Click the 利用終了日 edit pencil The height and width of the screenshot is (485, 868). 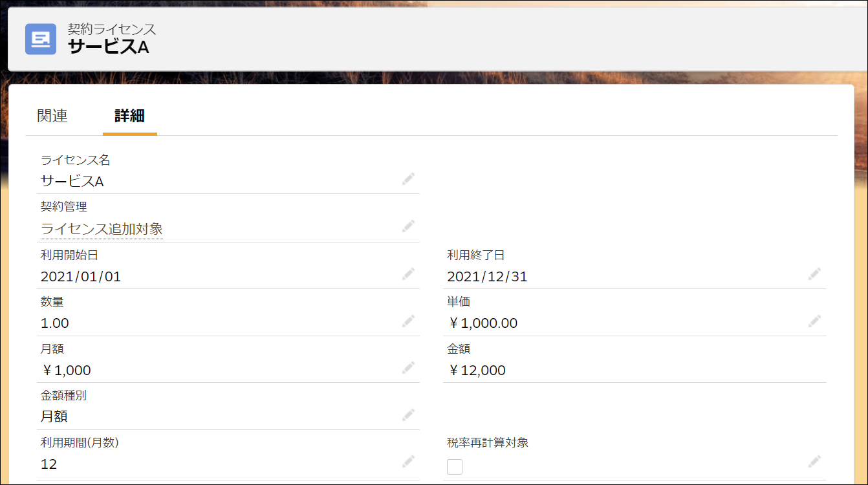coord(814,274)
